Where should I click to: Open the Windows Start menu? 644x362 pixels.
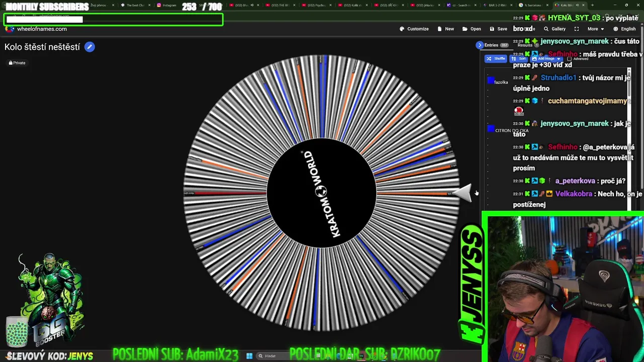pyautogui.click(x=249, y=356)
